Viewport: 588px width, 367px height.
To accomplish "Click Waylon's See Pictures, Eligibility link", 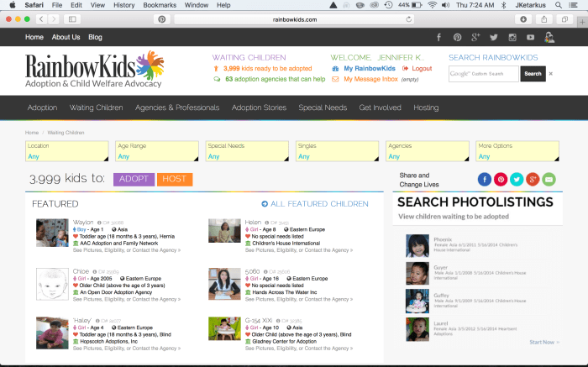I will pos(127,250).
